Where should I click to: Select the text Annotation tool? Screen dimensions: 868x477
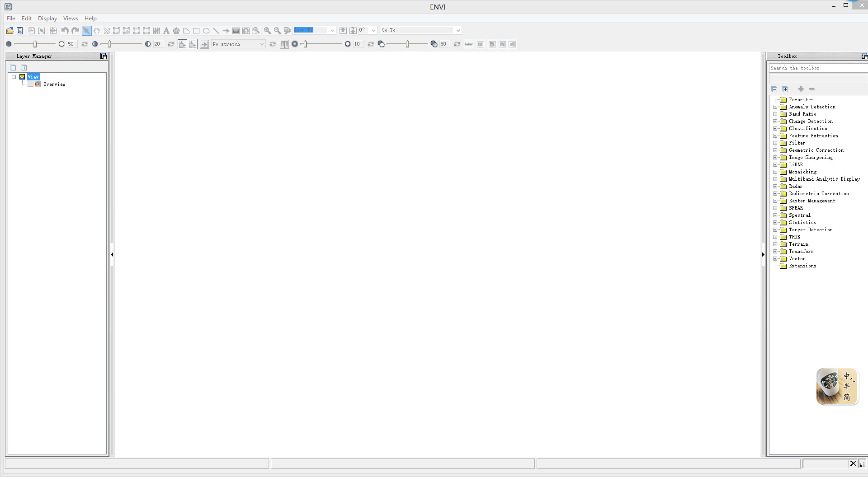[x=166, y=31]
